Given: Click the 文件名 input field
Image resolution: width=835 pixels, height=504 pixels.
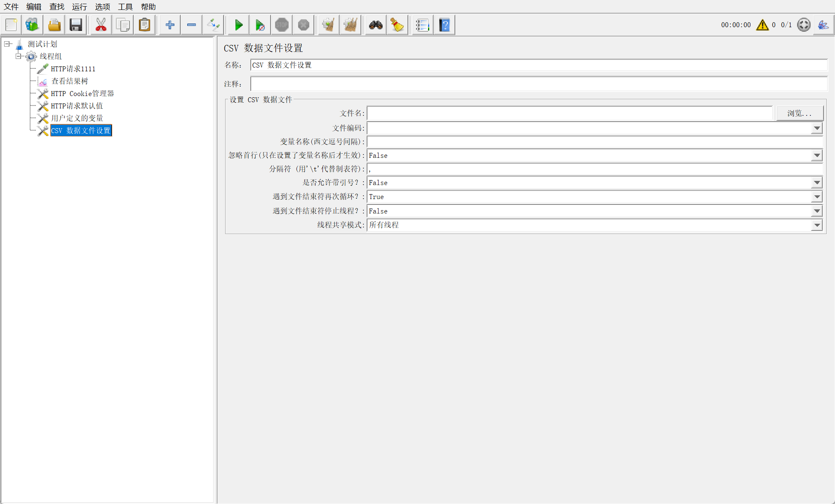Looking at the screenshot, I should pos(569,113).
